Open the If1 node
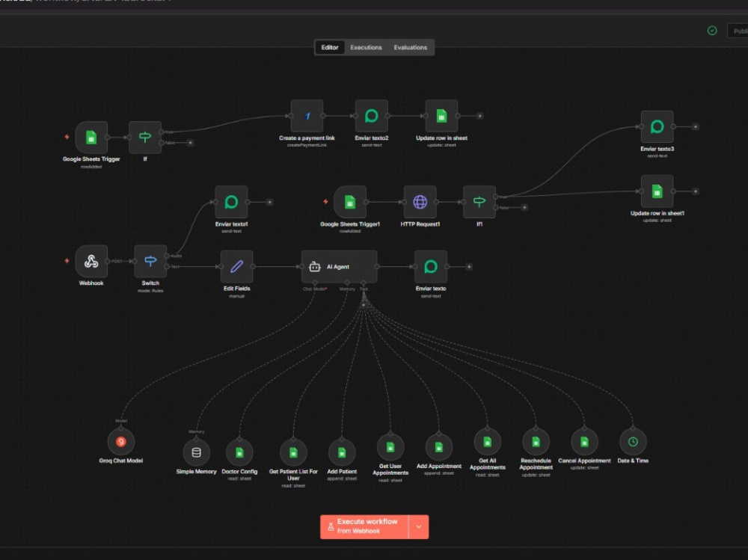The height and width of the screenshot is (560, 748). click(479, 203)
